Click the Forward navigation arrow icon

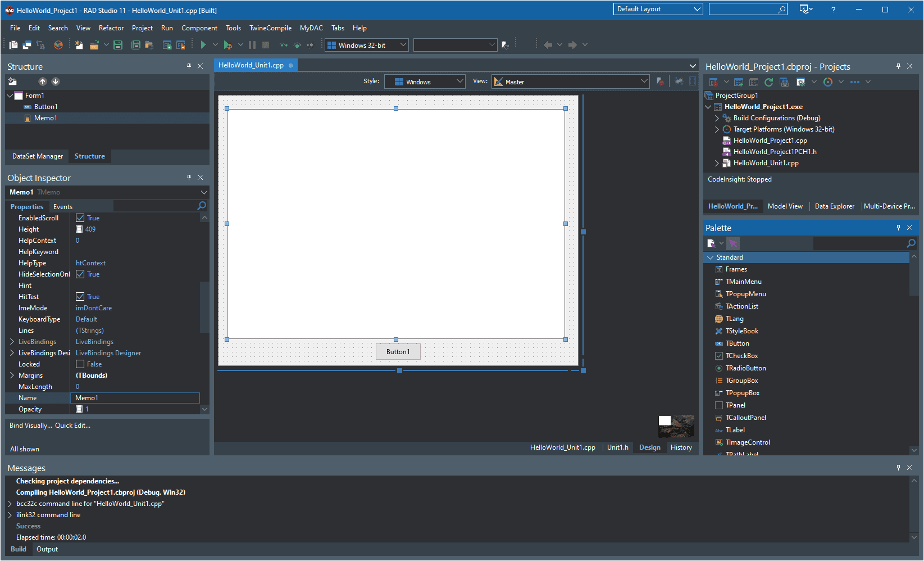pos(572,45)
